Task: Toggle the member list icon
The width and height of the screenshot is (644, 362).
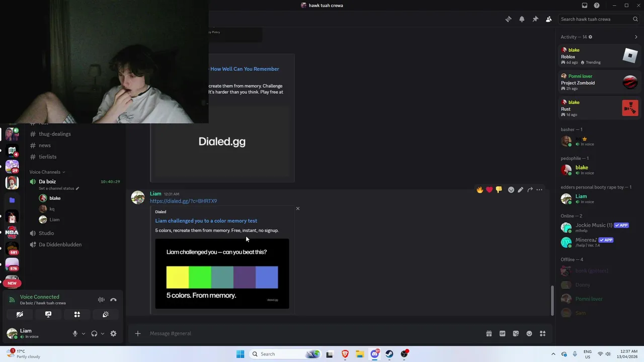Action: [x=549, y=19]
